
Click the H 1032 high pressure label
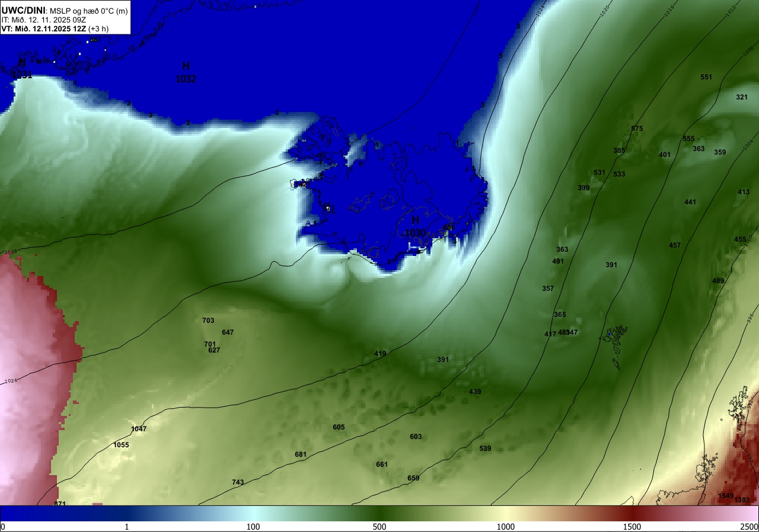tap(186, 72)
